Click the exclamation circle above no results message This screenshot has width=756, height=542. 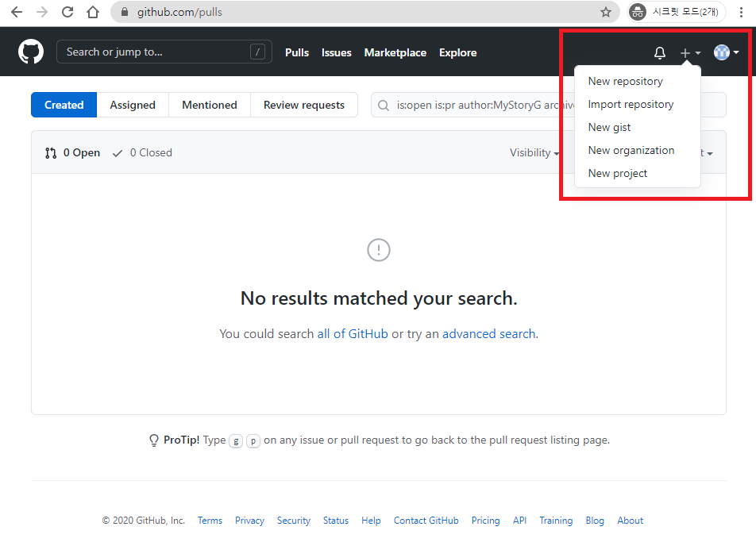tap(379, 250)
